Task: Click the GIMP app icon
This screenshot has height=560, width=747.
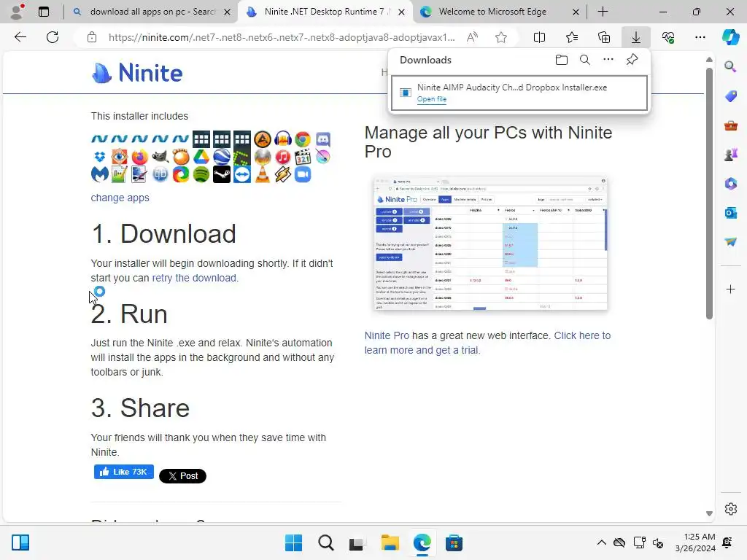Action: tap(160, 157)
